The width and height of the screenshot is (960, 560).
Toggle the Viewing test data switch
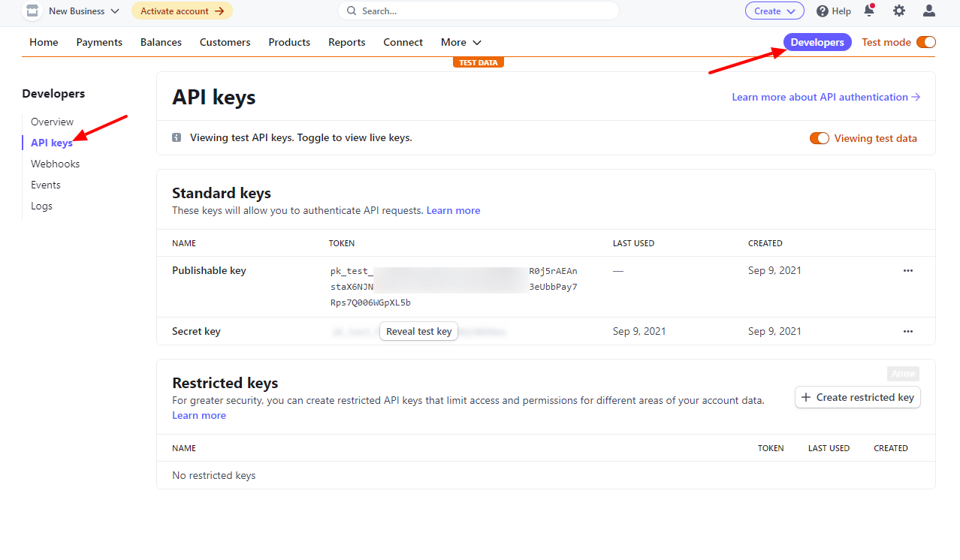coord(819,138)
